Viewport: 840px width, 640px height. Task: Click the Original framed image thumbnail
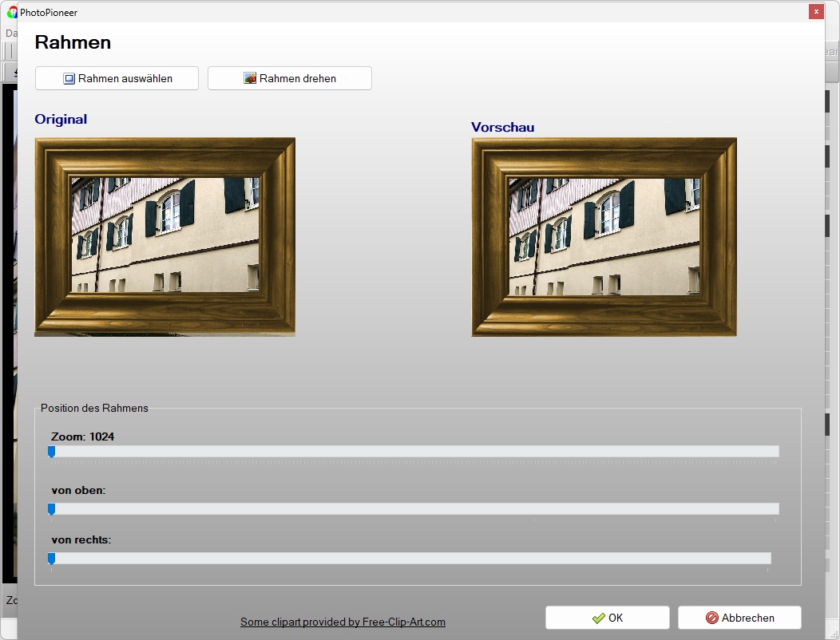165,237
